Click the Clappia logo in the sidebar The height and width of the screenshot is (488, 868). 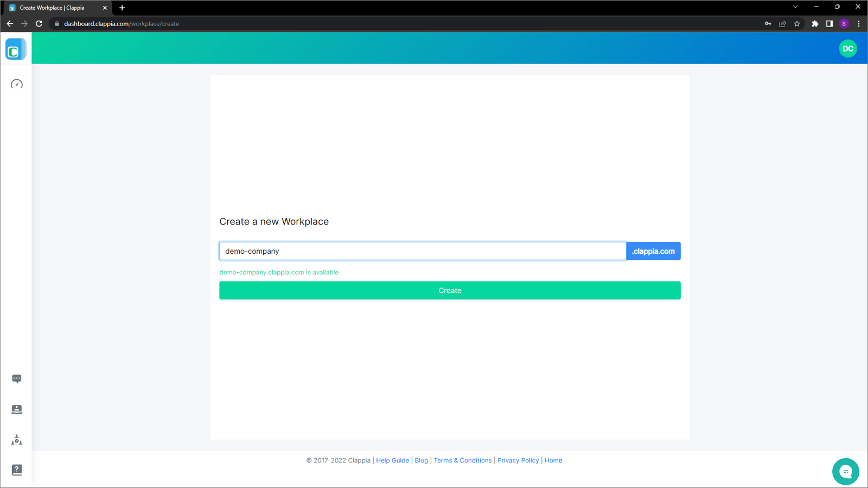pos(16,49)
